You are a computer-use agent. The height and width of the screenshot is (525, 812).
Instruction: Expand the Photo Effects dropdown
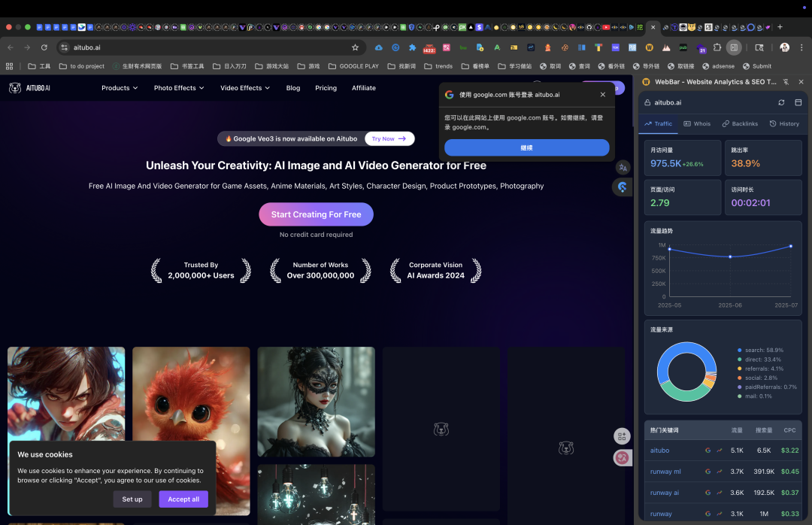coord(179,88)
